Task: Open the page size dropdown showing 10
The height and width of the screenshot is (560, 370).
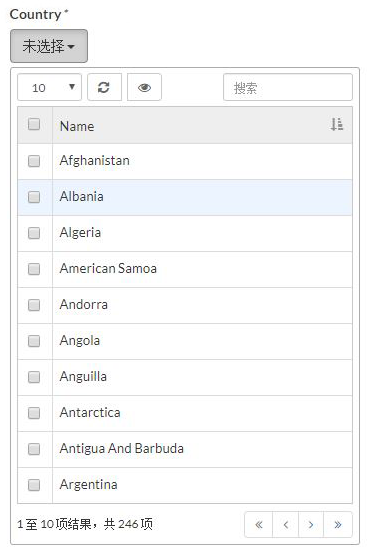Action: click(49, 88)
